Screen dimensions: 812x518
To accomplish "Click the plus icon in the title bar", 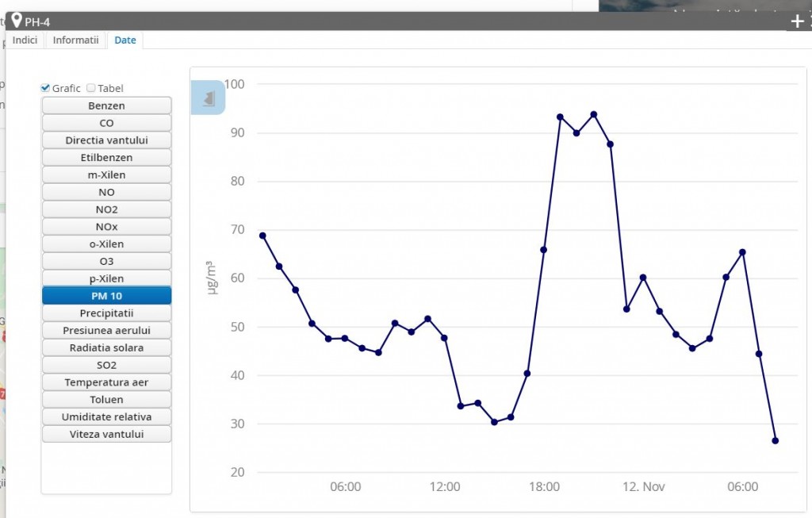I will pyautogui.click(x=797, y=21).
